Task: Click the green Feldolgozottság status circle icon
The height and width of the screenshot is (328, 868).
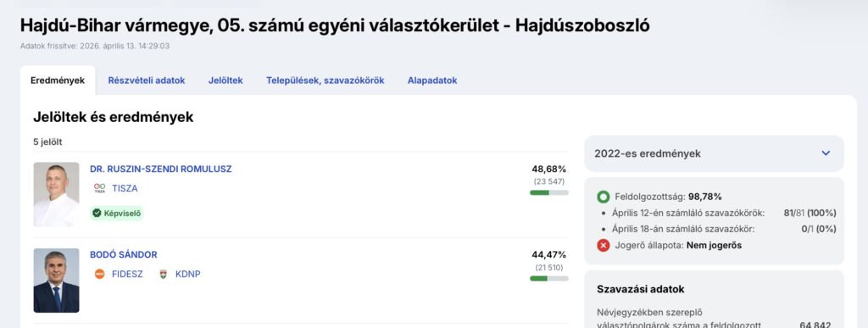Action: [604, 197]
